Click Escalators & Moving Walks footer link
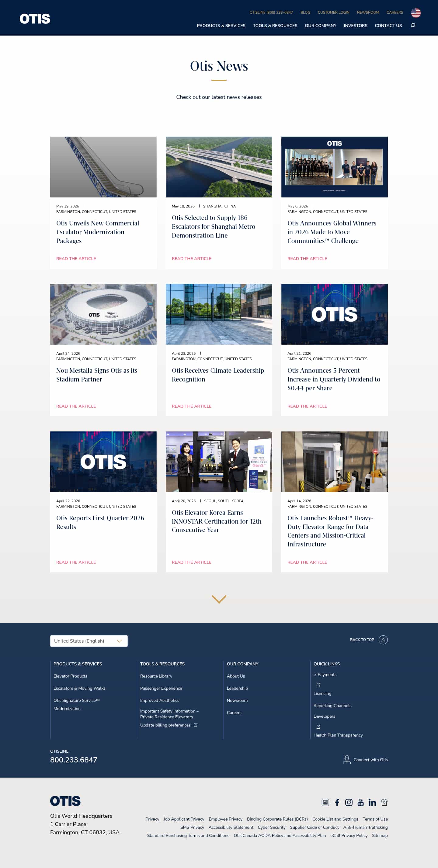This screenshot has height=868, width=438. (x=79, y=688)
